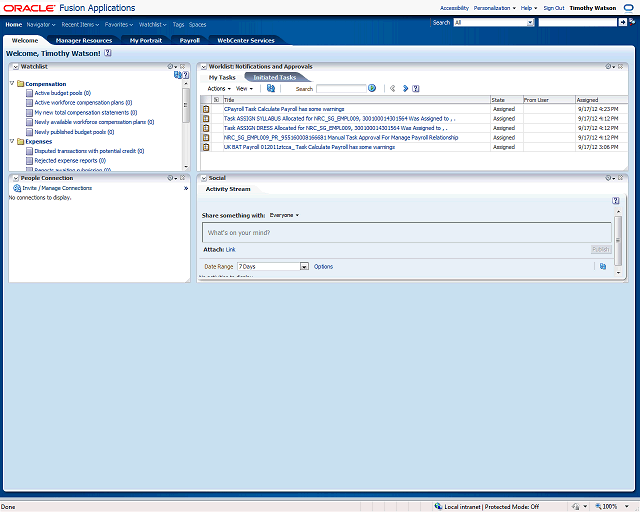Open the Navigator menu

click(x=41, y=23)
